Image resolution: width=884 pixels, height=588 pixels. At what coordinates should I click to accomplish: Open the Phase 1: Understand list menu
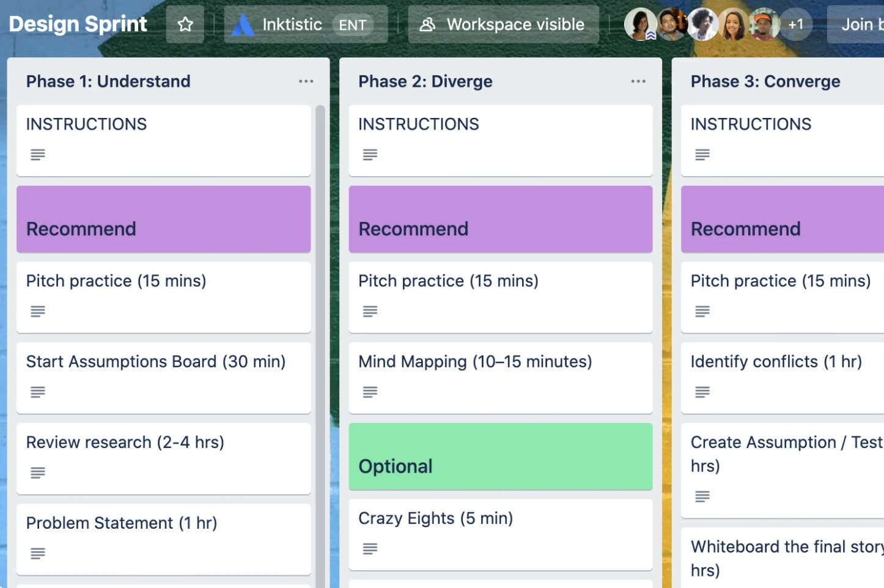306,81
